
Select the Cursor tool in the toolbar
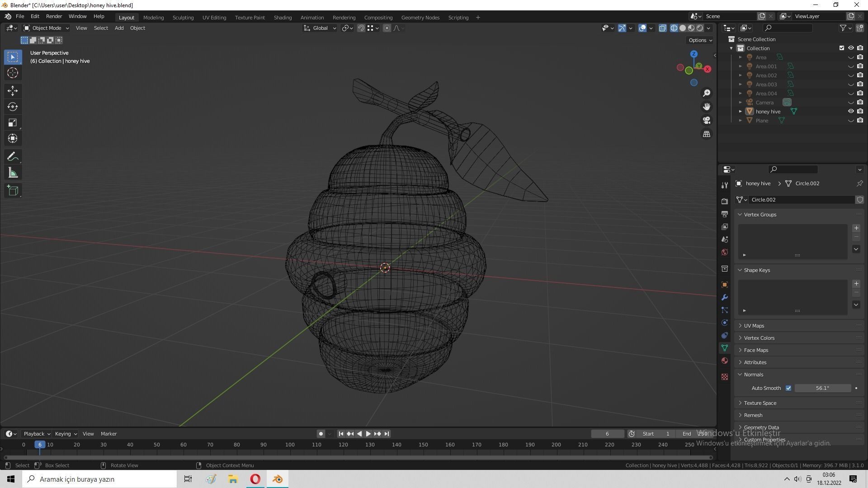13,73
